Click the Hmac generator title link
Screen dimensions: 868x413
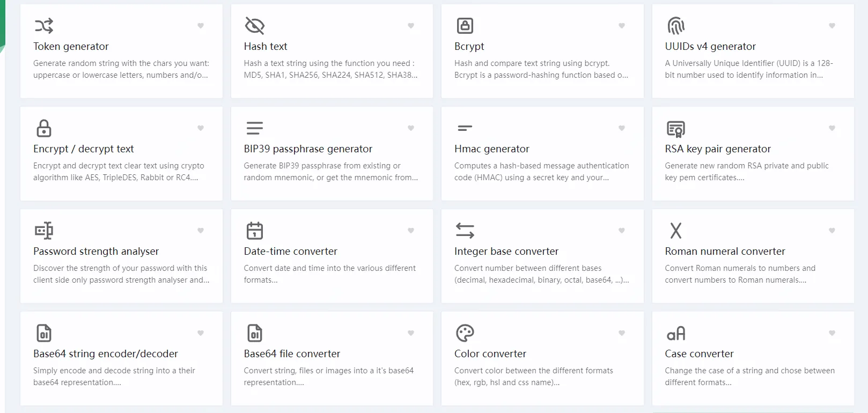pos(491,149)
